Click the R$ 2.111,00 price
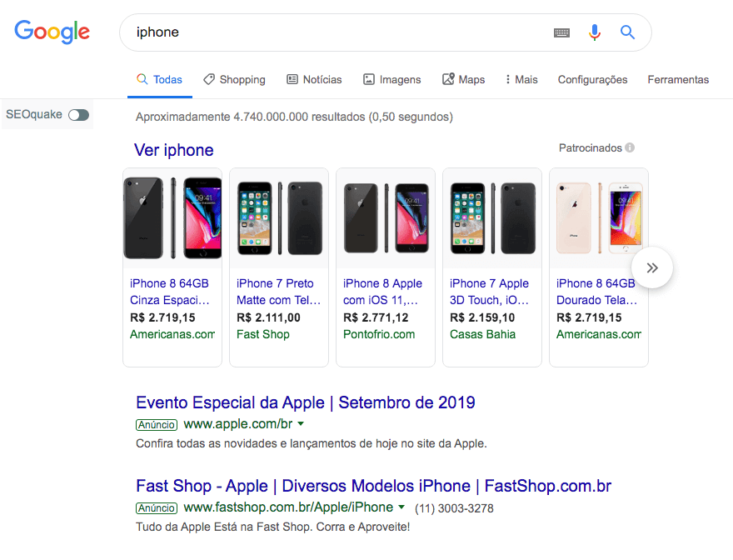Viewport: 733px width, 560px height. click(268, 317)
